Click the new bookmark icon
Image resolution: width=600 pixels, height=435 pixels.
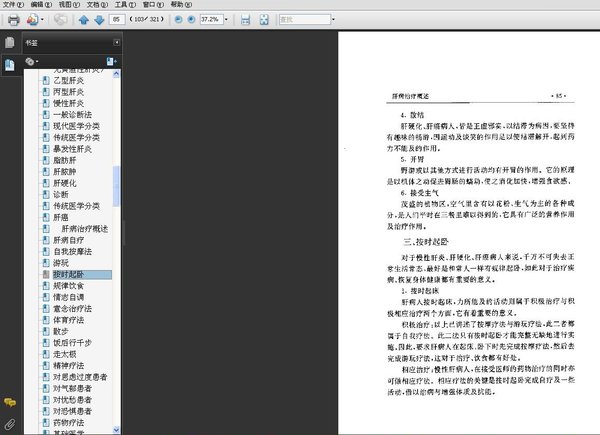point(111,61)
